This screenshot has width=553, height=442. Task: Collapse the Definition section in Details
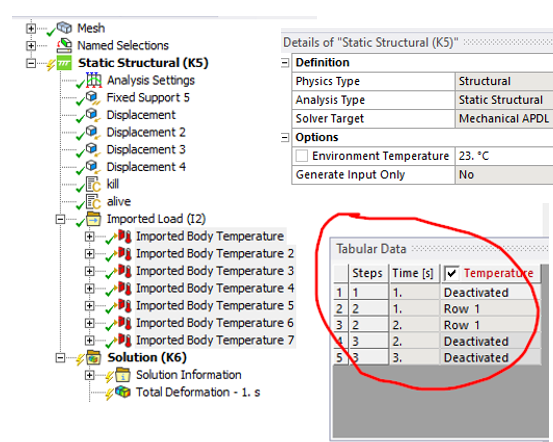(x=285, y=63)
